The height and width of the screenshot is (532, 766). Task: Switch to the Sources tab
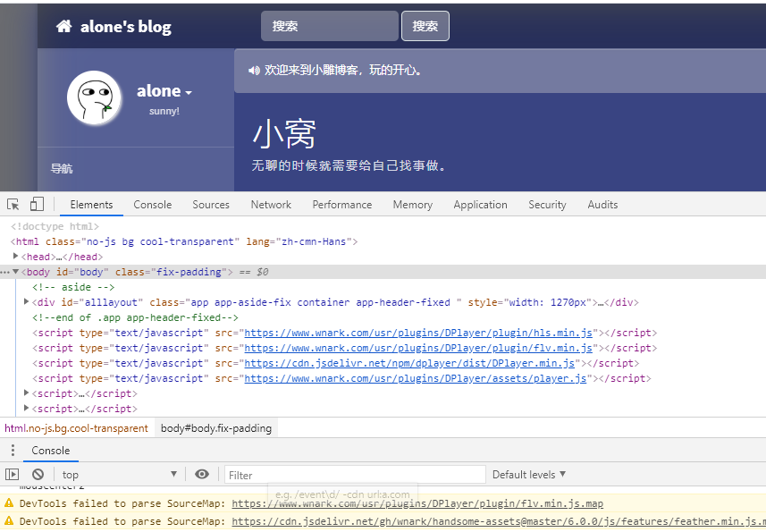click(211, 205)
